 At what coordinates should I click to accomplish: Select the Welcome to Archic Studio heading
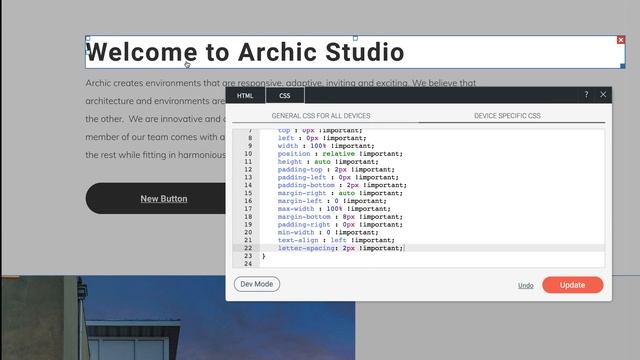tap(245, 52)
